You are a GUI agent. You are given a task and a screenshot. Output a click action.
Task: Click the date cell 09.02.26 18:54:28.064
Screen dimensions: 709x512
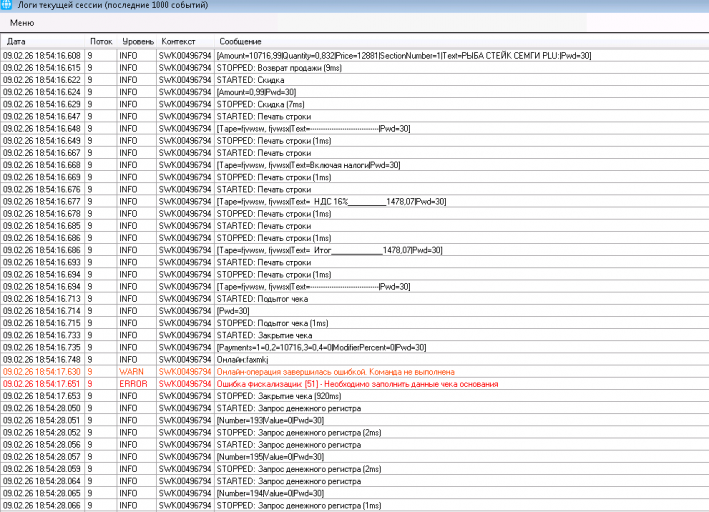click(x=42, y=481)
